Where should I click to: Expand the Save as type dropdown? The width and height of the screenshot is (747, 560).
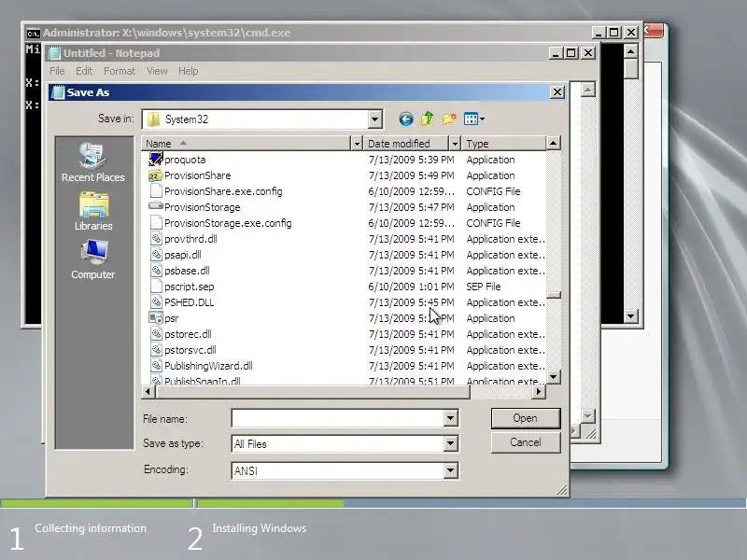pyautogui.click(x=450, y=444)
